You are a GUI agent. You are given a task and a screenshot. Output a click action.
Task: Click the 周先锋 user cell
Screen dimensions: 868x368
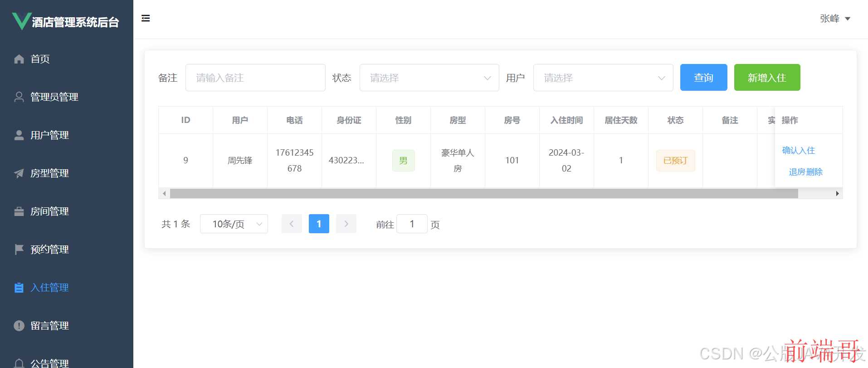click(240, 161)
